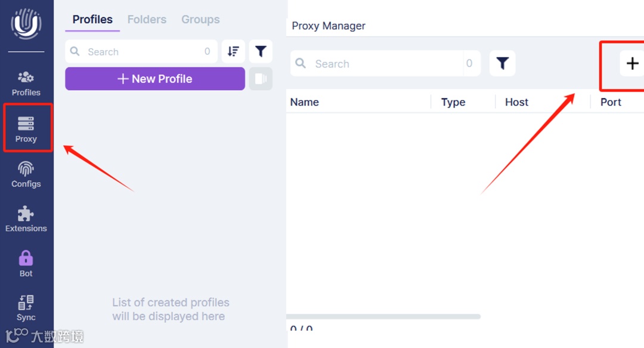The image size is (644, 348).
Task: Click the app logo at top-left
Action: 26,24
